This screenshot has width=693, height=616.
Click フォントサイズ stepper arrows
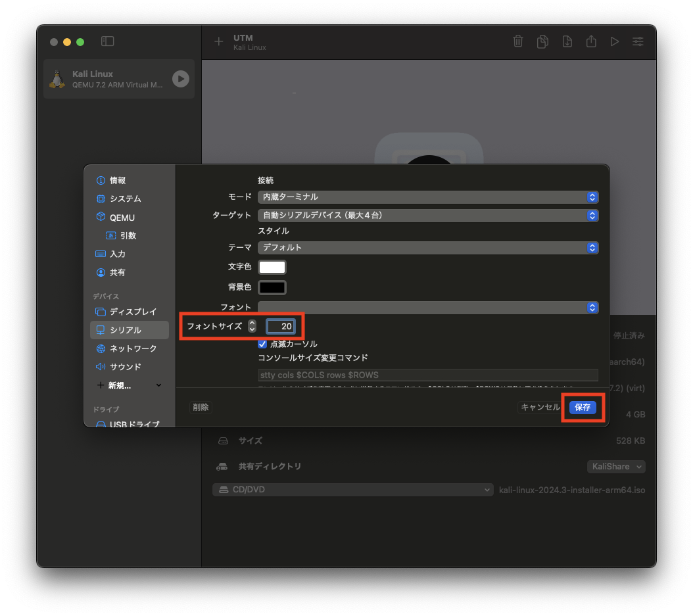252,326
